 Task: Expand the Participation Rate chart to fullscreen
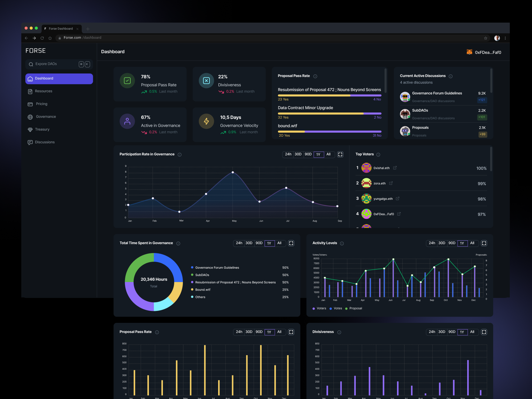pos(340,154)
